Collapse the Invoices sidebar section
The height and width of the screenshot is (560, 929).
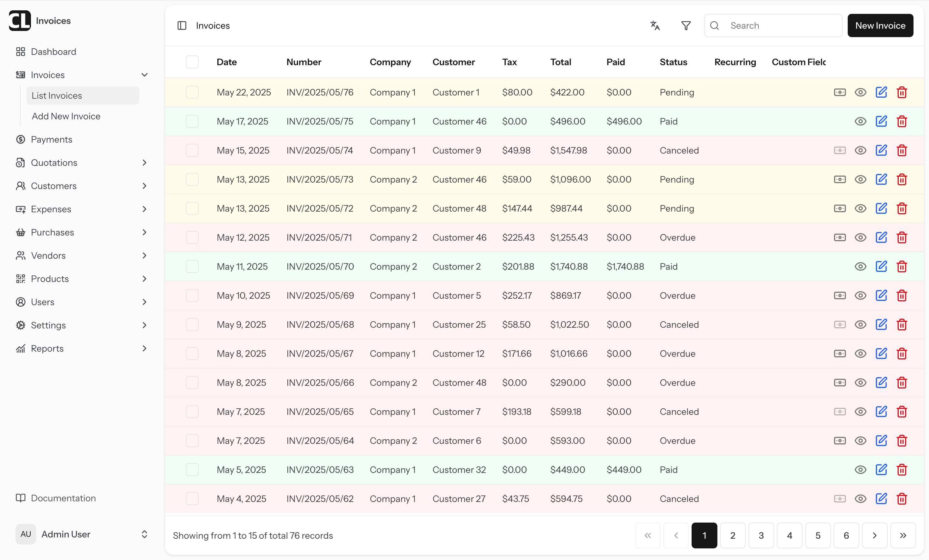point(145,75)
